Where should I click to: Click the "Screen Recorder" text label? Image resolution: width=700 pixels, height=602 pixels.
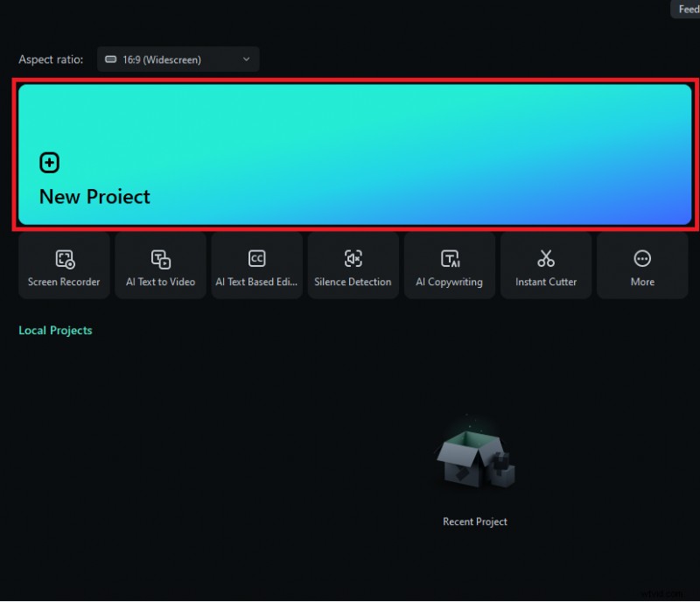[64, 282]
